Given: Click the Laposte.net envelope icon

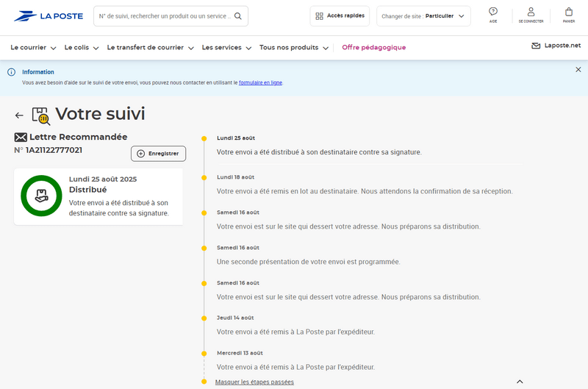Looking at the screenshot, I should [536, 46].
